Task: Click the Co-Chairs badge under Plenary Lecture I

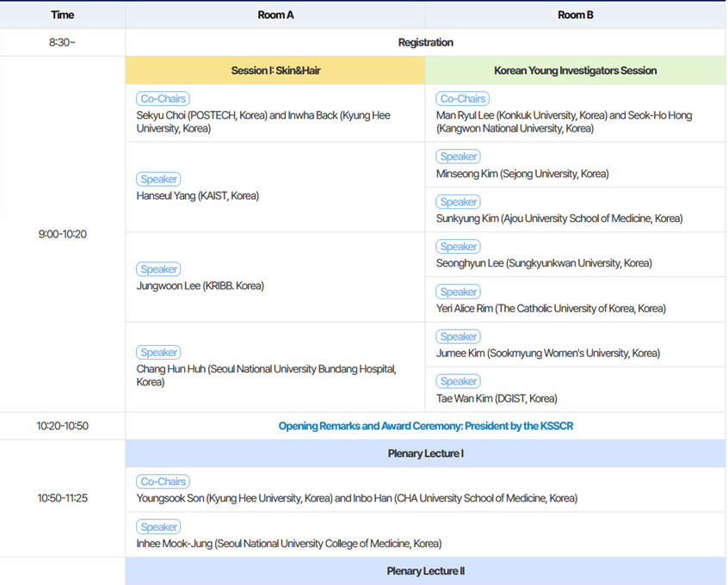Action: (x=163, y=482)
